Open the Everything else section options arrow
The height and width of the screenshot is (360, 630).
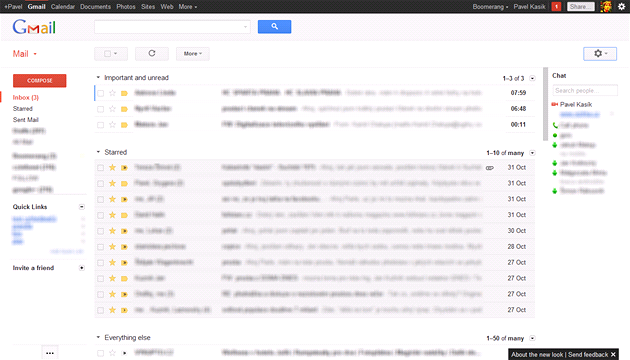coord(532,338)
